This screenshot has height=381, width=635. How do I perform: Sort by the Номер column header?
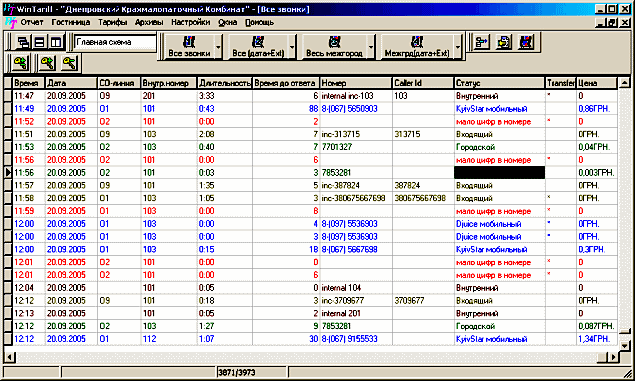[x=356, y=83]
